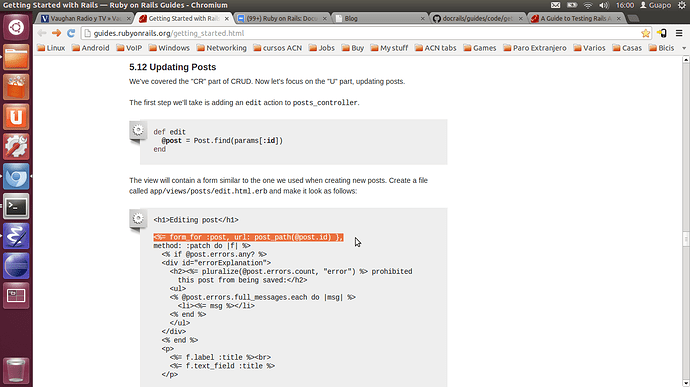Open the sound volume indicator

[x=604, y=5]
